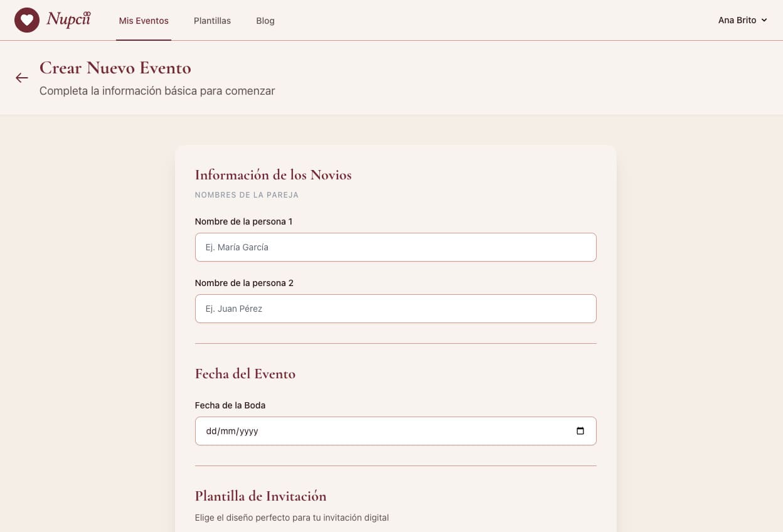This screenshot has height=532, width=783.
Task: Click the chevron next to Ana Brito
Action: tap(764, 20)
